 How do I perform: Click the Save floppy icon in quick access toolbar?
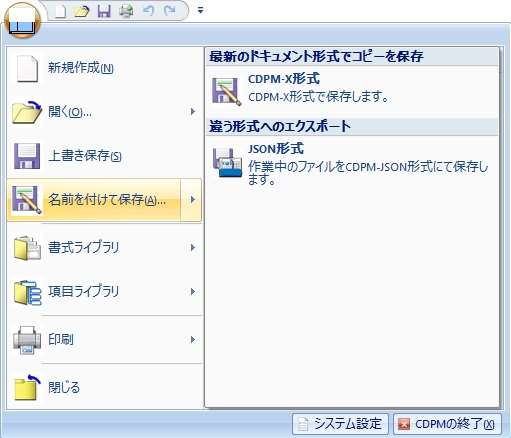104,11
